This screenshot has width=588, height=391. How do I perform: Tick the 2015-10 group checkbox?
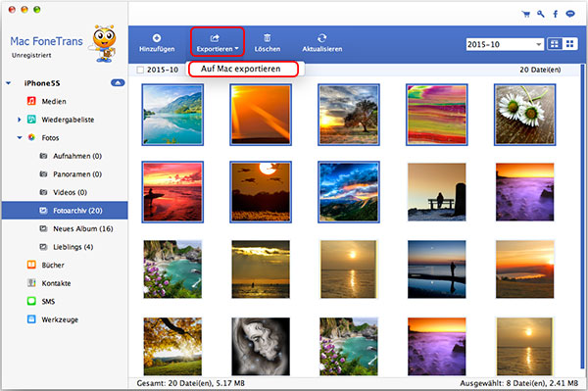pyautogui.click(x=140, y=70)
